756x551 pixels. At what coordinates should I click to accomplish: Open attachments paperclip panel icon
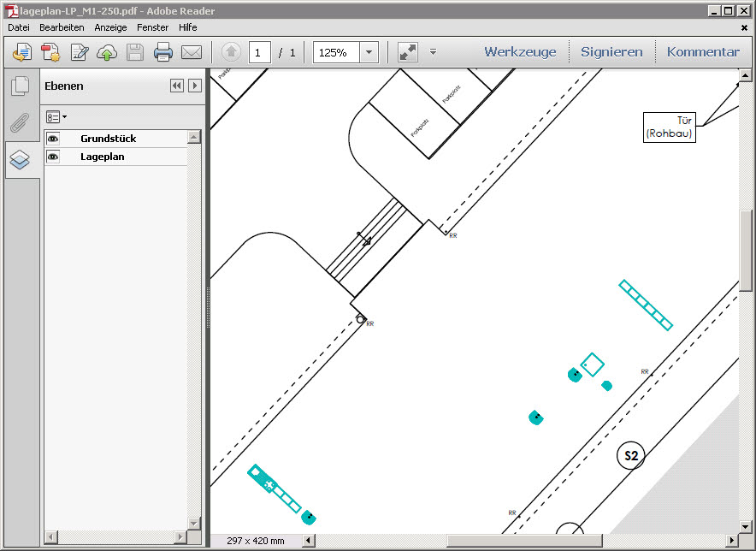tap(20, 122)
